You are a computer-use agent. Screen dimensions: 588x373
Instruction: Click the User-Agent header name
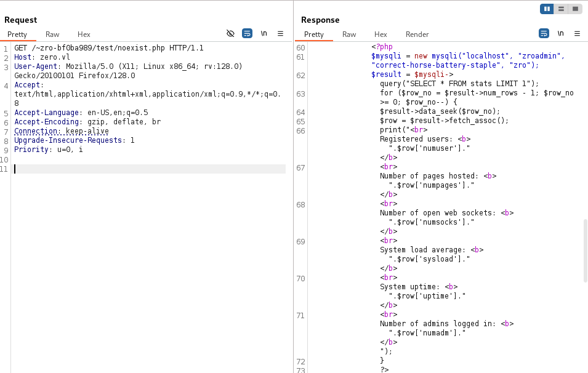[x=36, y=66]
